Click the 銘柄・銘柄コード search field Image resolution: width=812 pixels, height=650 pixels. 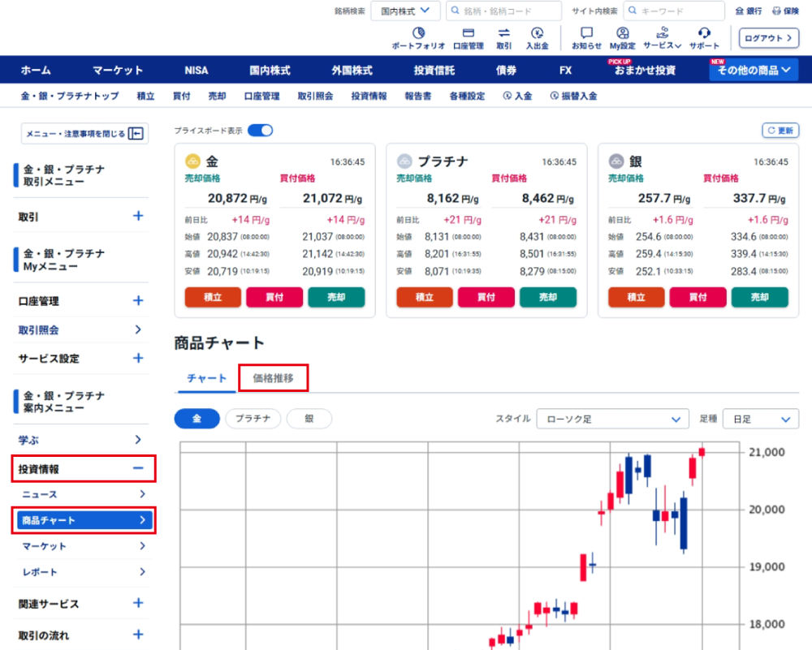tap(503, 11)
